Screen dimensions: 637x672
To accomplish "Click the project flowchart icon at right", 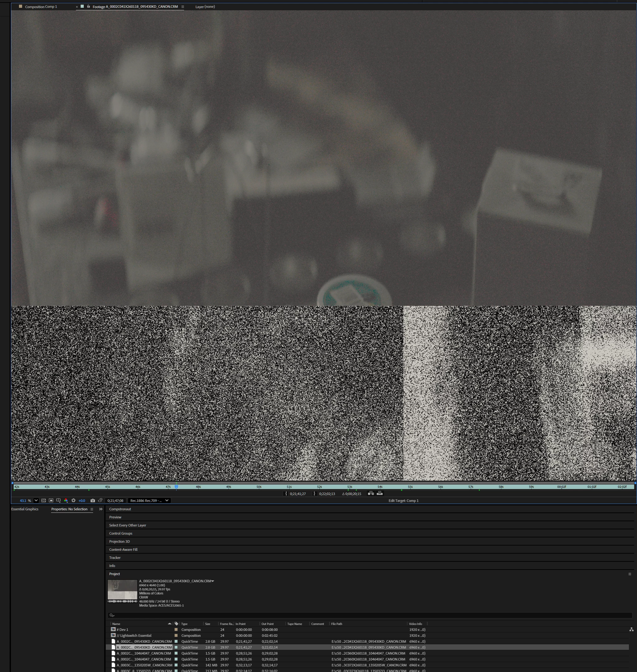I will tap(631, 630).
